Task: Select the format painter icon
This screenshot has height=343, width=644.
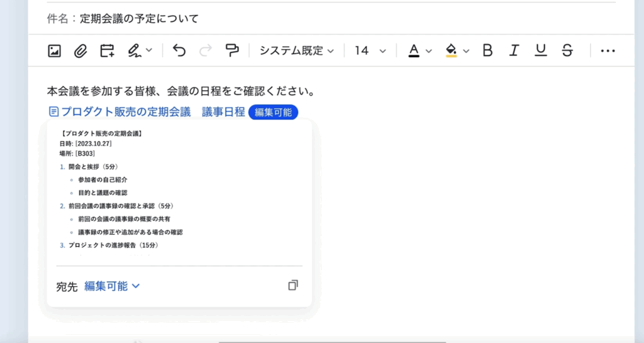Action: point(232,51)
